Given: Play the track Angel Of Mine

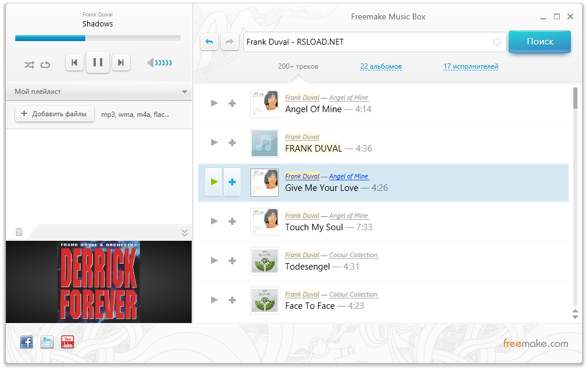Looking at the screenshot, I should (x=214, y=103).
